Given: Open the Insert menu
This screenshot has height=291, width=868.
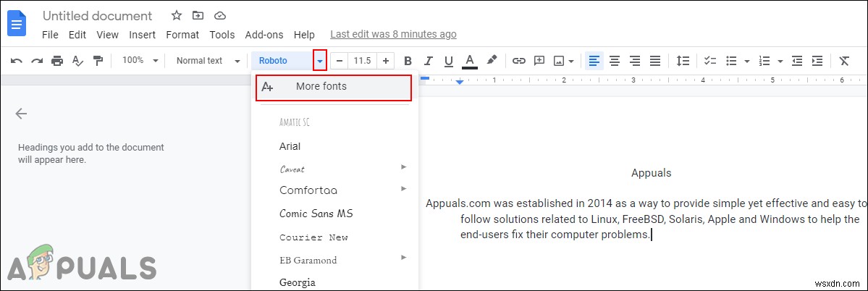Looking at the screenshot, I should [143, 34].
